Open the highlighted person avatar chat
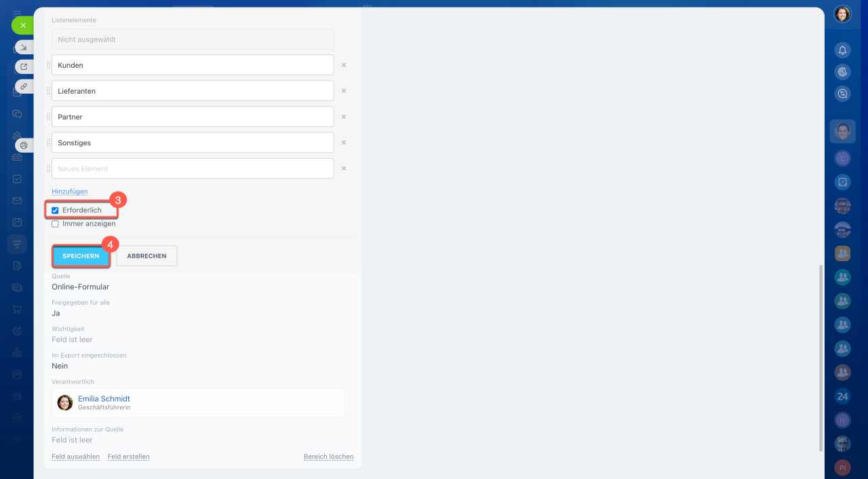This screenshot has width=868, height=479. [x=842, y=131]
